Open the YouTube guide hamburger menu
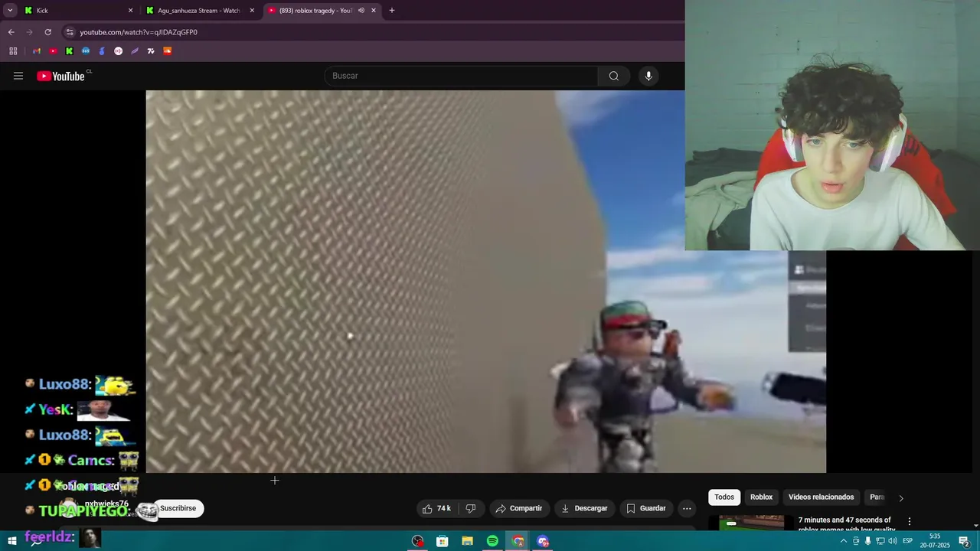 (x=18, y=76)
